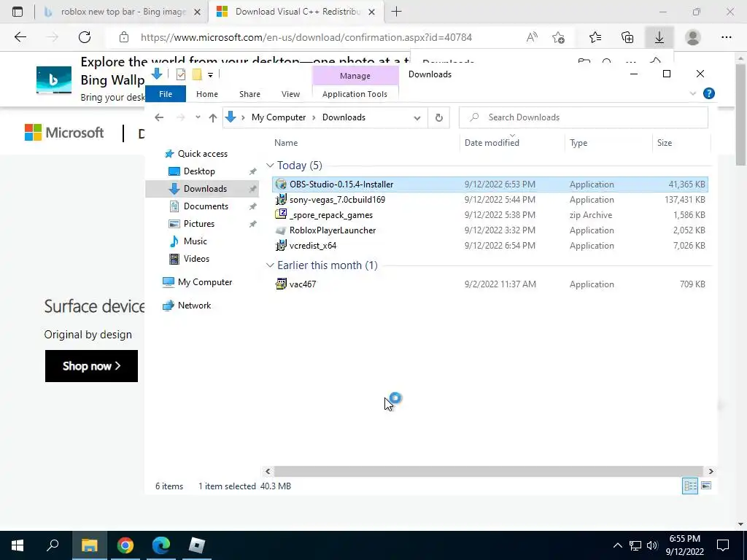Add this page to favorites
The width and height of the screenshot is (747, 560).
558,37
